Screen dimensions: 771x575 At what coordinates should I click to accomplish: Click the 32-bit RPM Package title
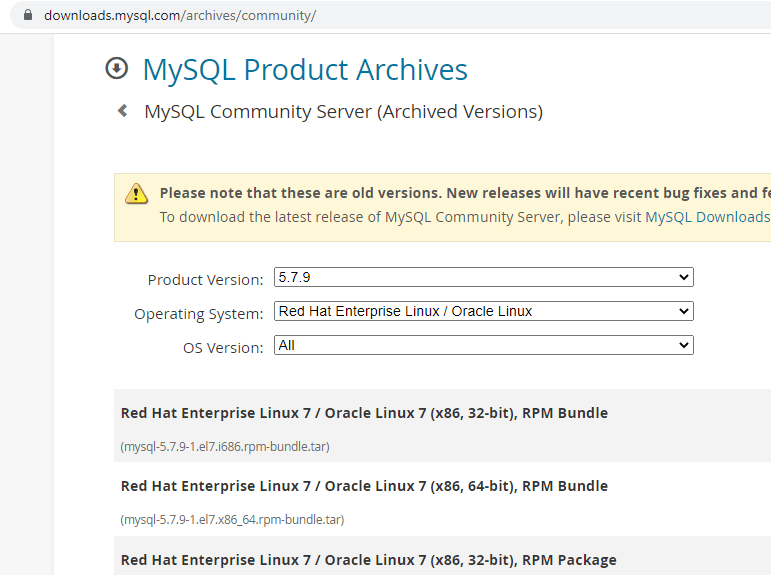click(368, 560)
